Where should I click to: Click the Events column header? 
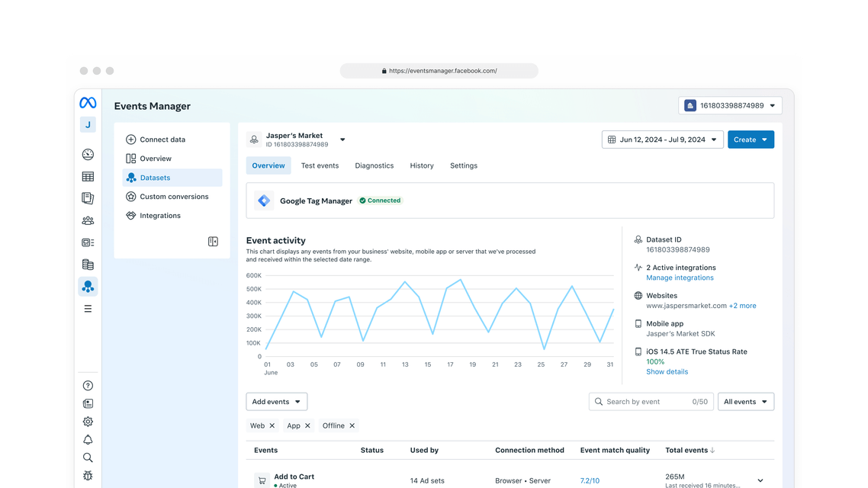[x=265, y=451]
